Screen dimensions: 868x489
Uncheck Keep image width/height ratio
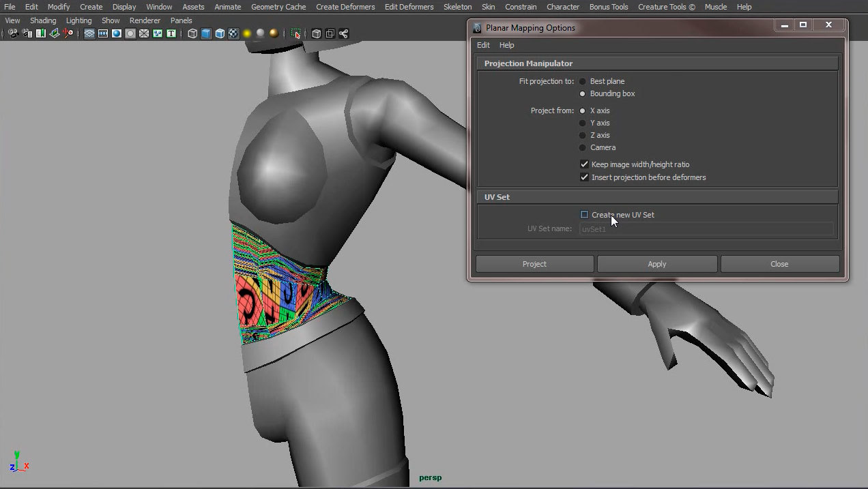(584, 164)
